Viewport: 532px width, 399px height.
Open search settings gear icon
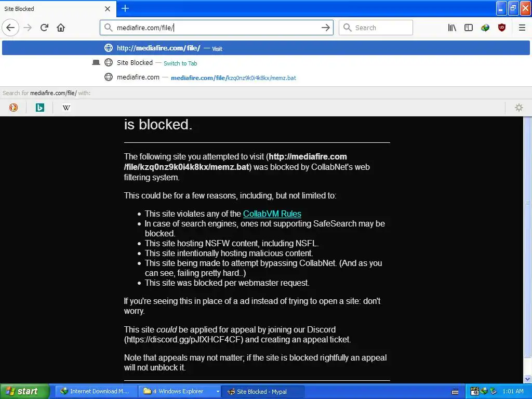click(x=519, y=108)
